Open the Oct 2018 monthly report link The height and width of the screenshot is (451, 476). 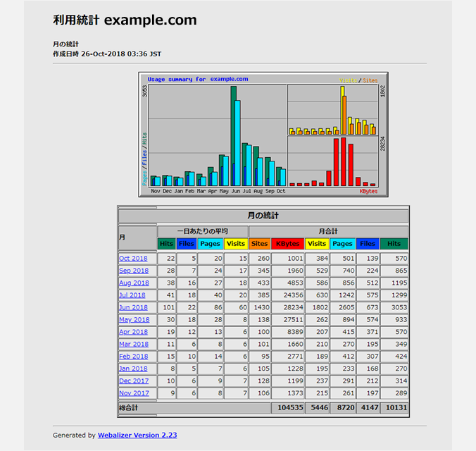coord(133,259)
